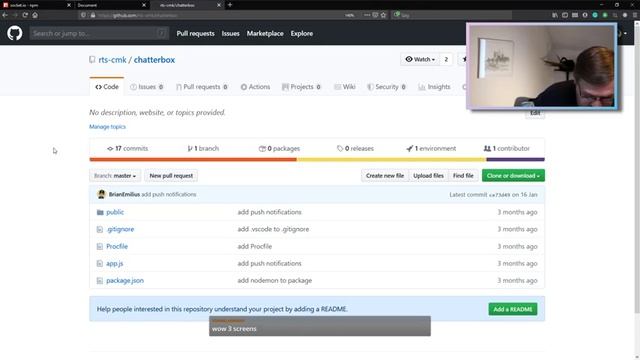Screen dimensions: 640x360
Task: View the 17 commits link
Action: pos(127,149)
